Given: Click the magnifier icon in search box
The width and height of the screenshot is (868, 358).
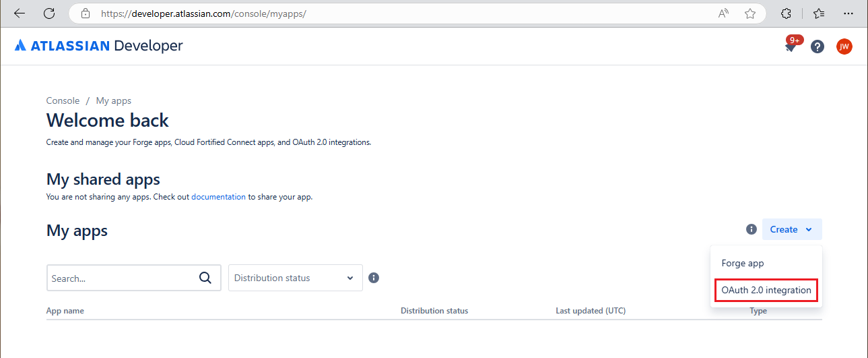Looking at the screenshot, I should (x=205, y=278).
